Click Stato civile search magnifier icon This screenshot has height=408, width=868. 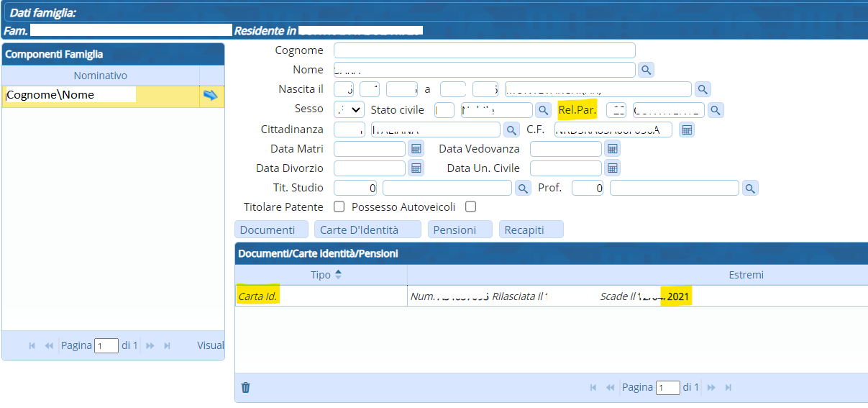click(x=543, y=110)
